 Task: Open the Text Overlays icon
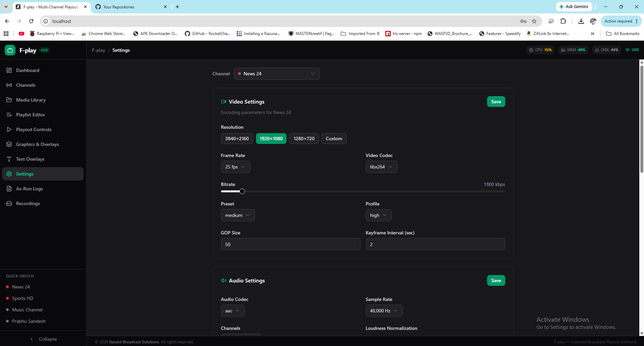click(9, 159)
